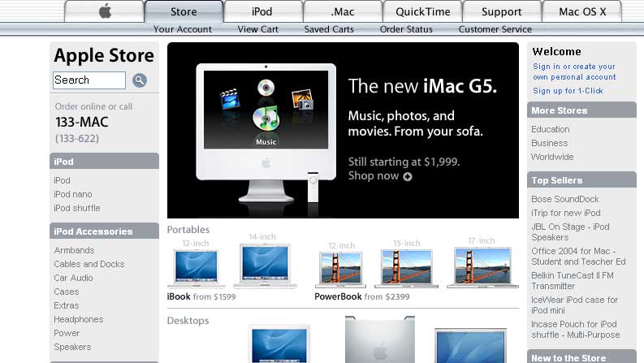Open JBL On Stage iPod Speakers

tap(570, 232)
